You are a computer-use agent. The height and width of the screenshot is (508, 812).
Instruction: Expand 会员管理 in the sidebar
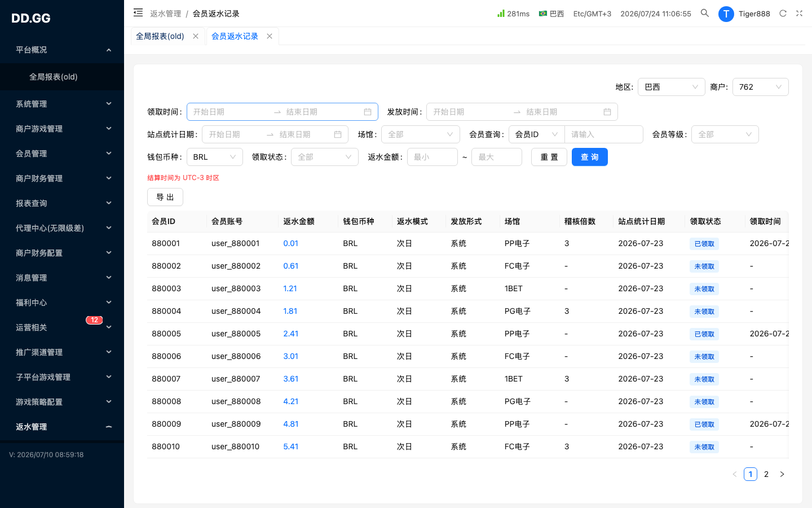click(62, 154)
